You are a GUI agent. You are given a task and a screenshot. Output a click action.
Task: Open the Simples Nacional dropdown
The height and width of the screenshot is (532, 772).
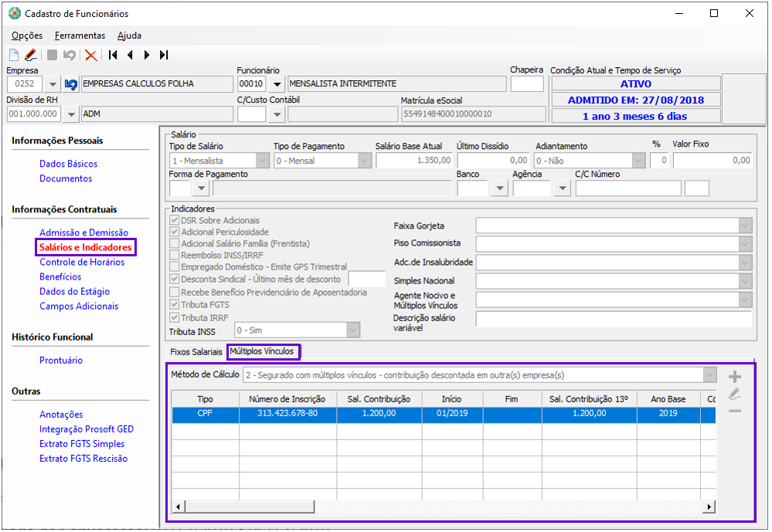746,281
